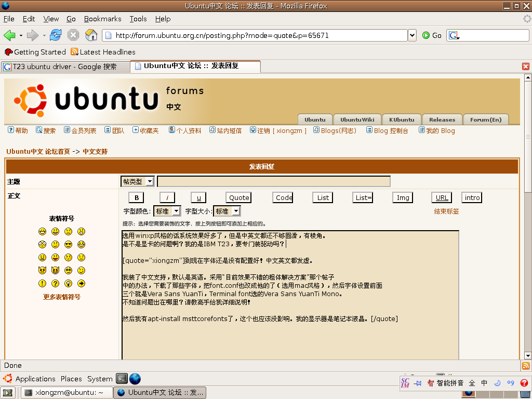Insert the grinning devil emoticon

pyautogui.click(x=55, y=270)
